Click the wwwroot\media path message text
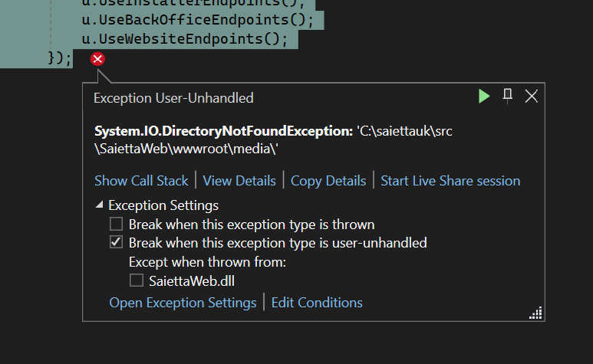Screen dimensions: 593x364 tap(186, 149)
